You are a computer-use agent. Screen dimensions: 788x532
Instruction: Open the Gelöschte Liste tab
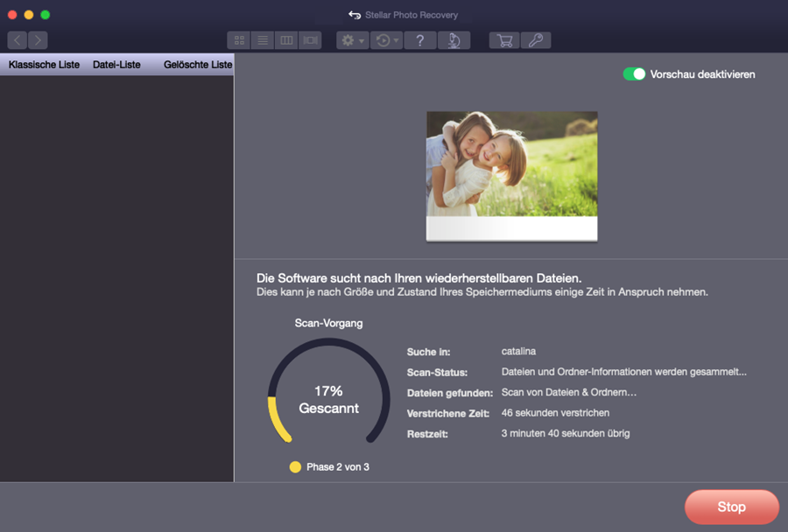click(x=198, y=65)
